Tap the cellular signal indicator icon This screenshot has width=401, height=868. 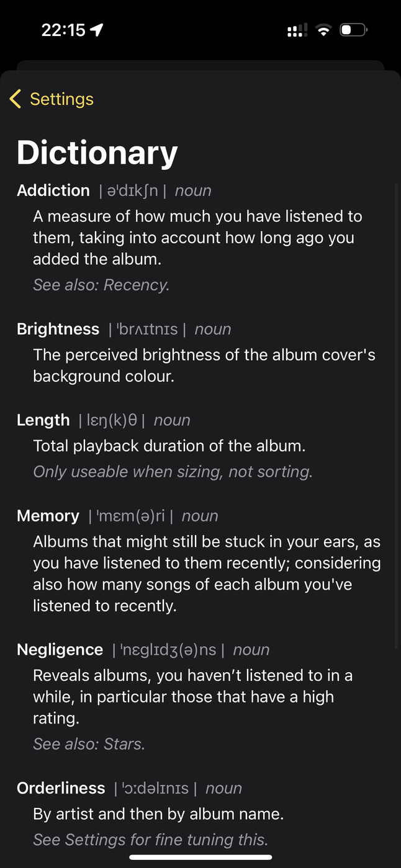297,30
